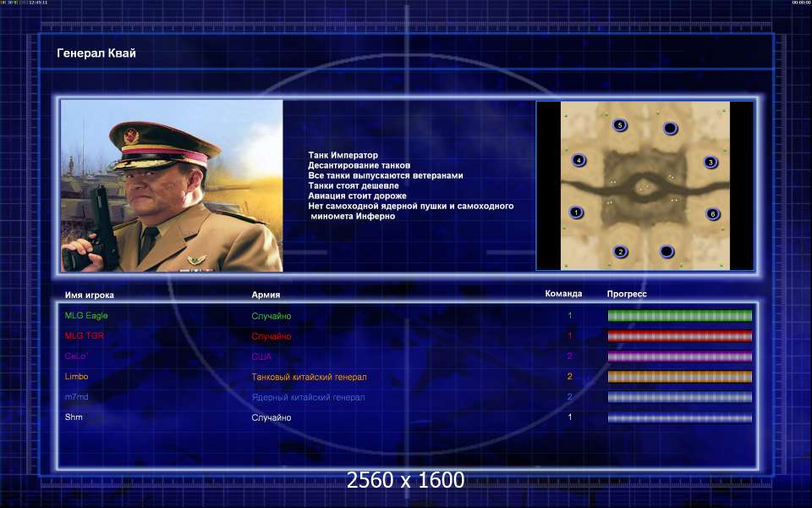Image resolution: width=812 pixels, height=508 pixels.
Task: Click the "Армия" column header
Action: (266, 295)
